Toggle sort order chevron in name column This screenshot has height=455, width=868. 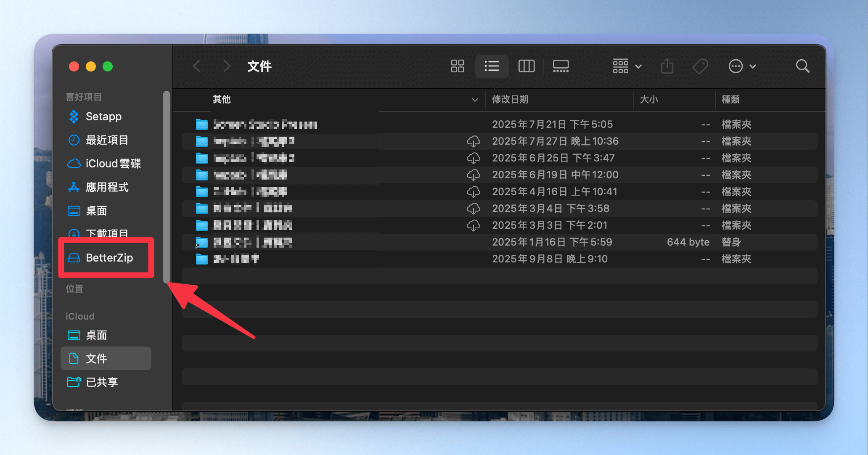[x=475, y=100]
